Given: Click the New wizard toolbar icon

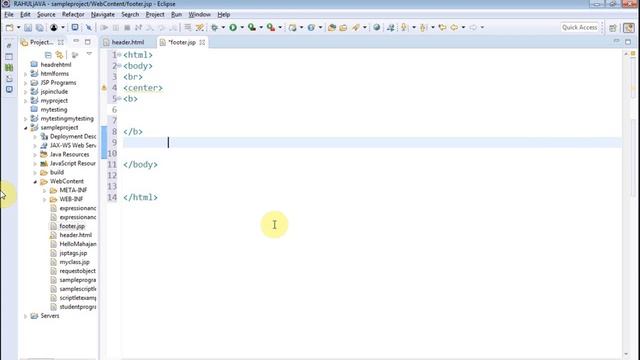Looking at the screenshot, I should tap(9, 27).
